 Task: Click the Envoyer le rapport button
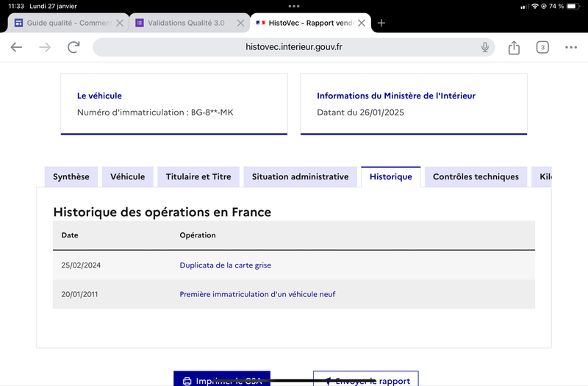pyautogui.click(x=365, y=379)
